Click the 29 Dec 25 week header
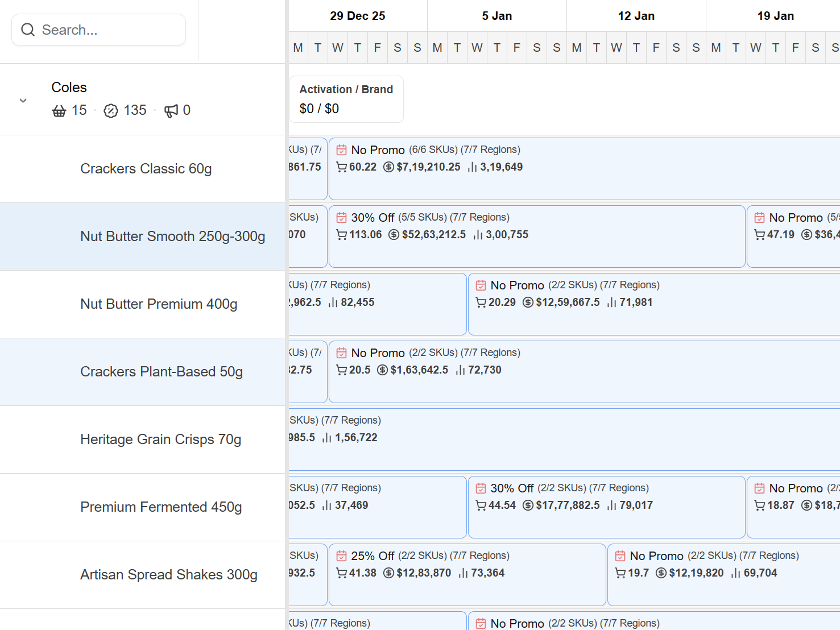 pos(358,16)
